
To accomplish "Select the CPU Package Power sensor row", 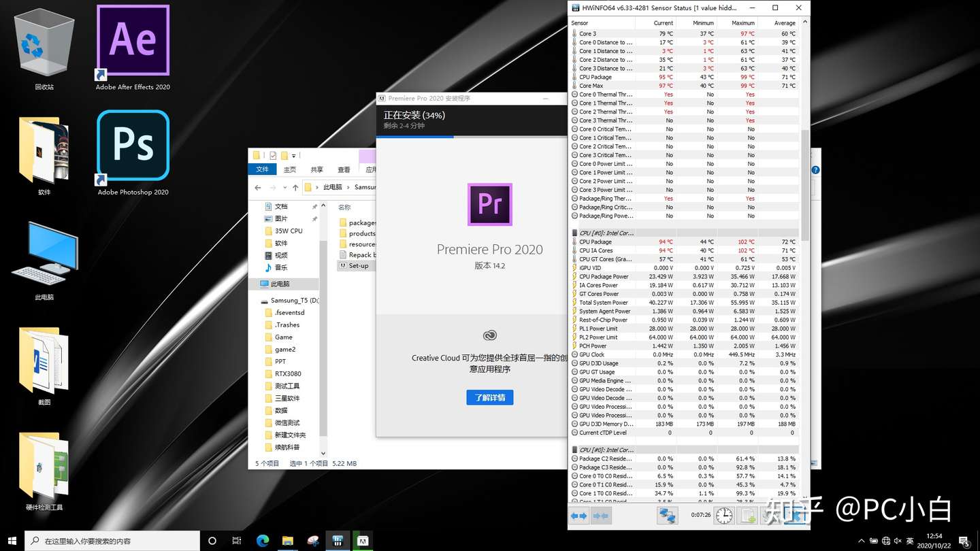I will [684, 277].
